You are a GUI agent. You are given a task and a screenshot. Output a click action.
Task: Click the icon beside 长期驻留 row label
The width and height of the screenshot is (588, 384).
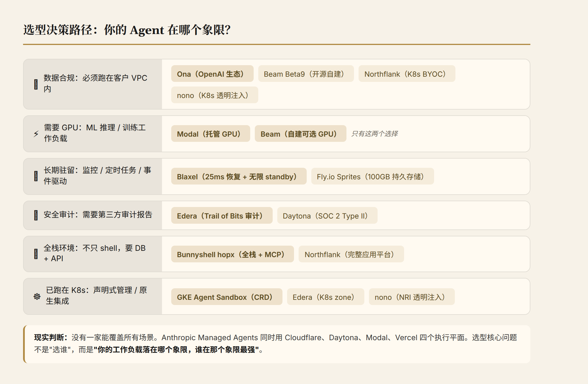[36, 176]
